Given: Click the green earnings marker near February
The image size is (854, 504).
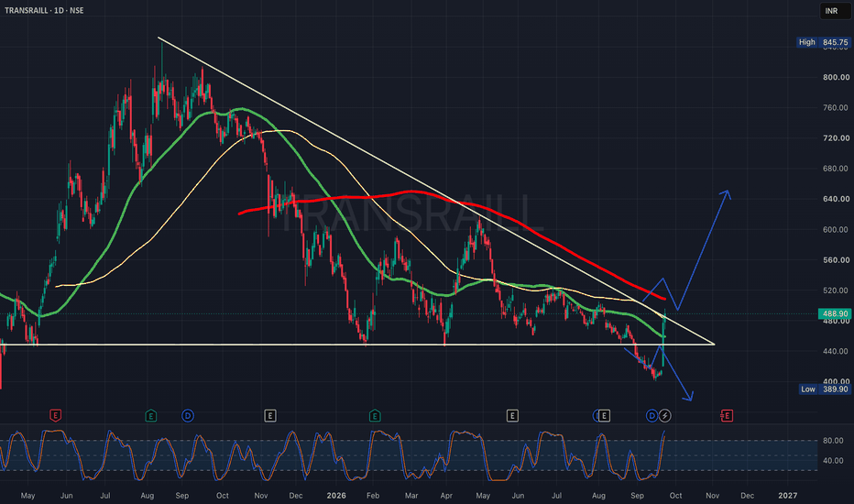Looking at the screenshot, I should (375, 416).
